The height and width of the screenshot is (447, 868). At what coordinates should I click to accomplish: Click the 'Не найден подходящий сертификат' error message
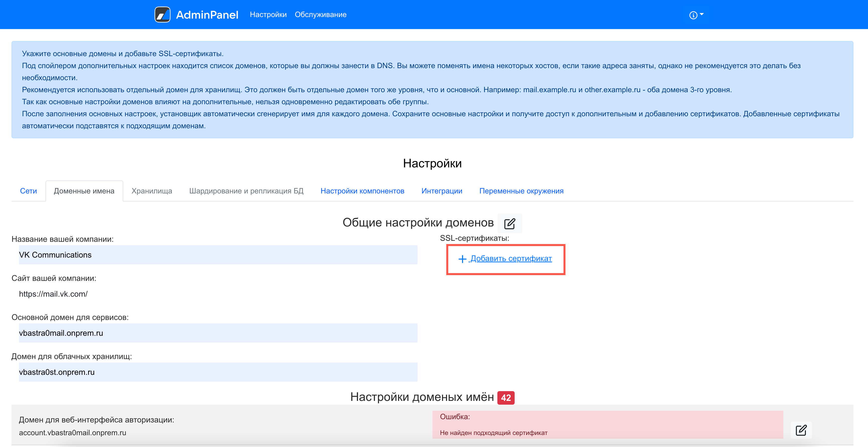click(x=494, y=433)
